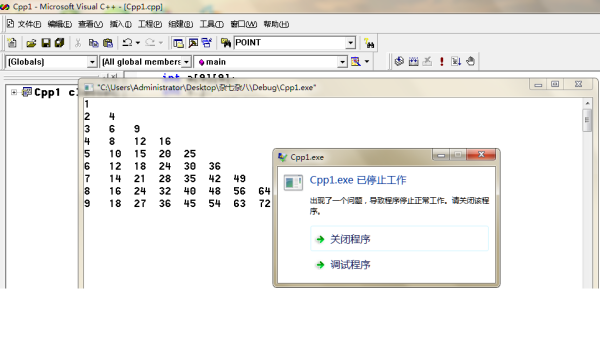Open the 组建(B) menu
This screenshot has height=360, width=600.
[181, 24]
